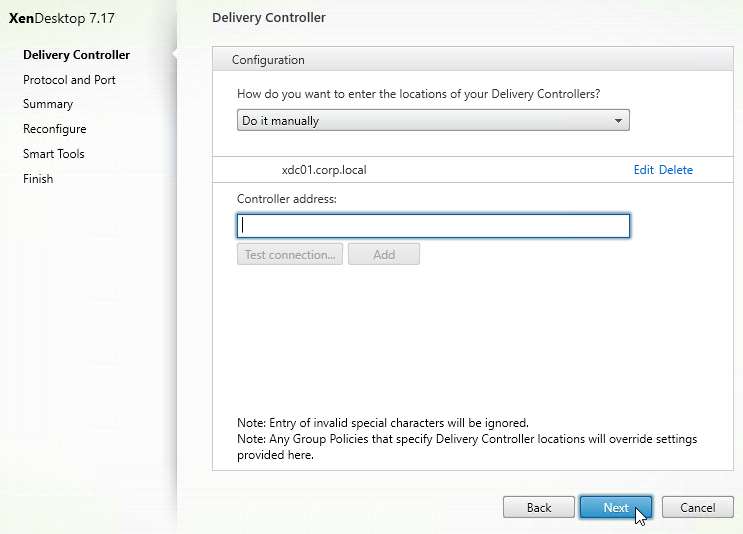Select the Smart Tools step

point(54,154)
